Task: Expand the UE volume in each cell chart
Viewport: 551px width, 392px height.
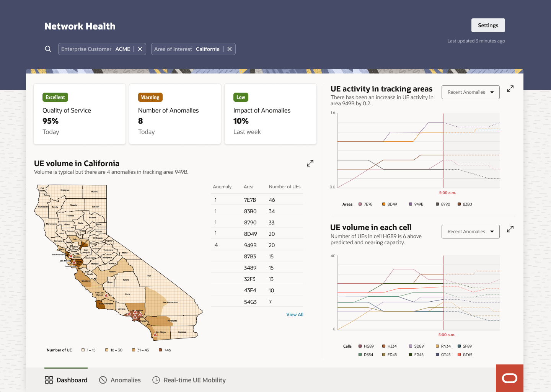Action: pyautogui.click(x=510, y=229)
